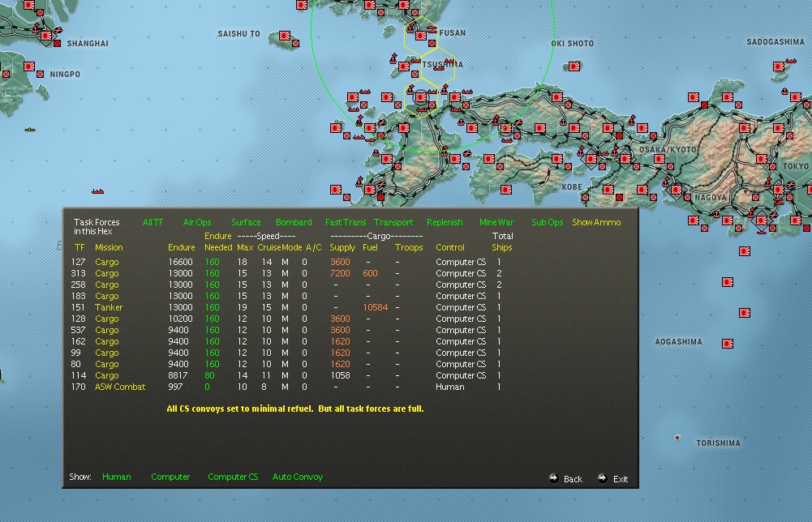Click the 7200 supply value for TF 313

point(340,273)
